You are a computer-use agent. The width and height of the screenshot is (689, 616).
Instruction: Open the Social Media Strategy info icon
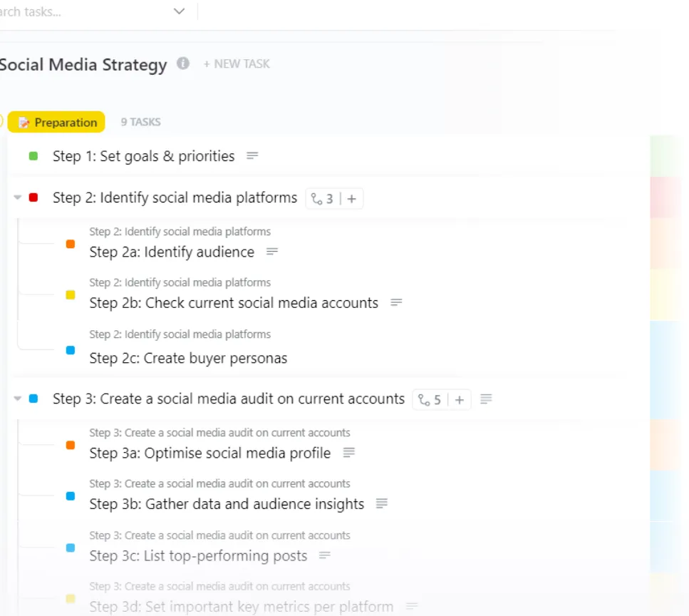(183, 63)
